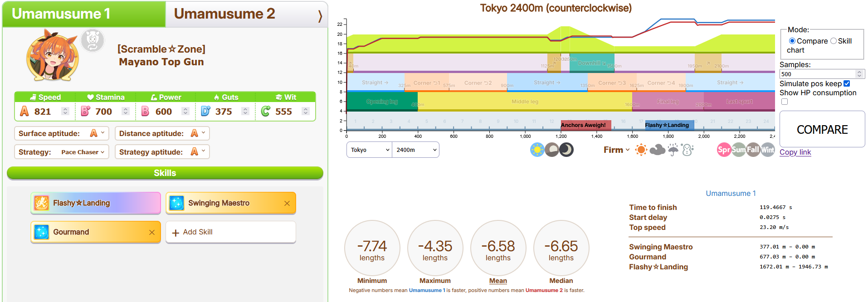The width and height of the screenshot is (868, 302).
Task: Open Firm ground condition dropdown
Action: [x=616, y=150]
